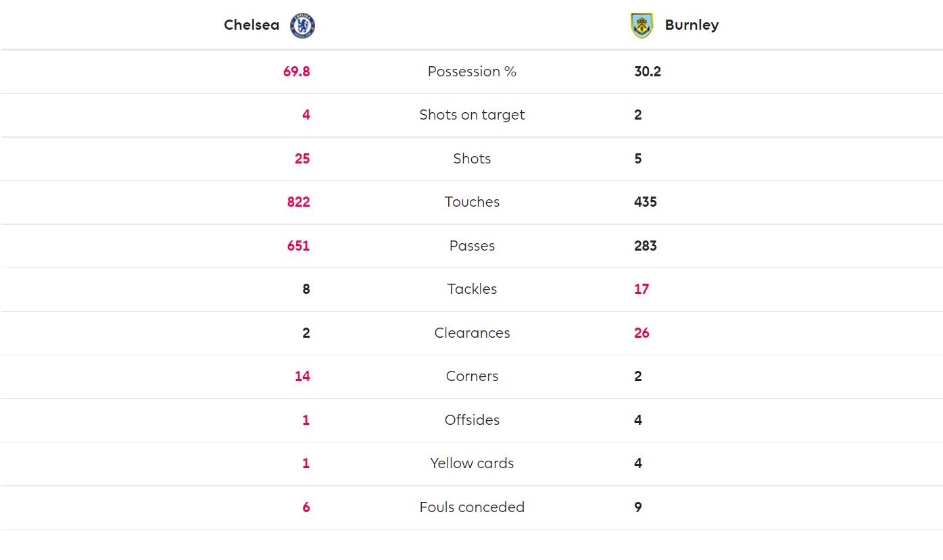The height and width of the screenshot is (560, 943).
Task: Click Chelsea's 14 corners value
Action: (x=302, y=376)
